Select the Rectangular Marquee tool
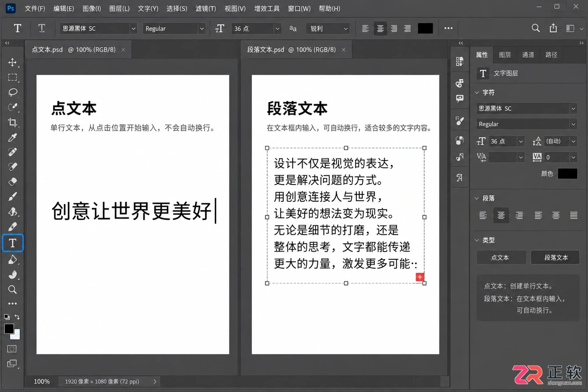This screenshot has height=392, width=588. (x=13, y=77)
